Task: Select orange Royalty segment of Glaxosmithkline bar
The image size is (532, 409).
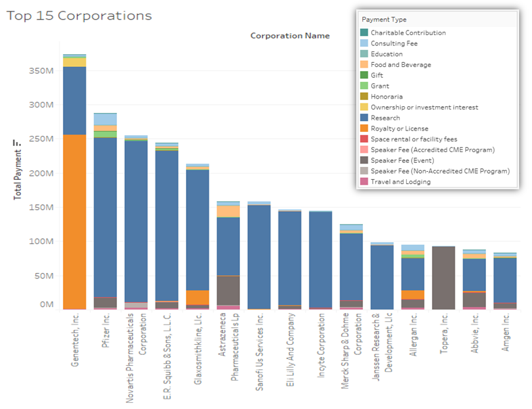Action: click(x=197, y=297)
